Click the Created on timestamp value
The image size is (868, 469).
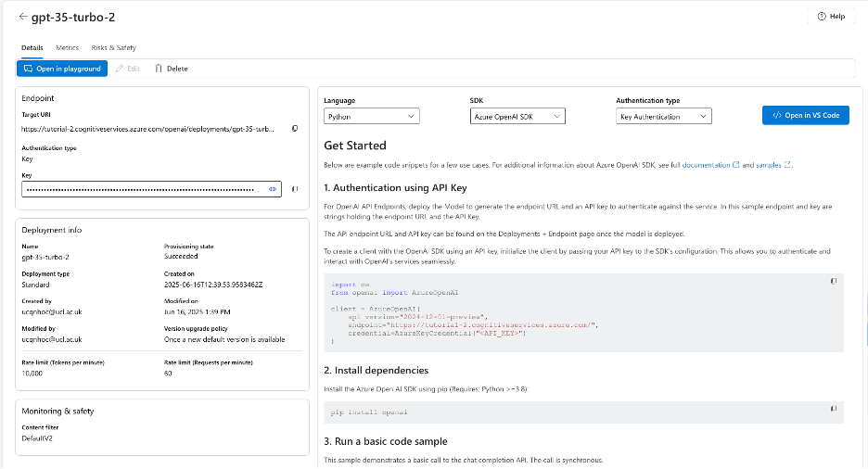(213, 285)
